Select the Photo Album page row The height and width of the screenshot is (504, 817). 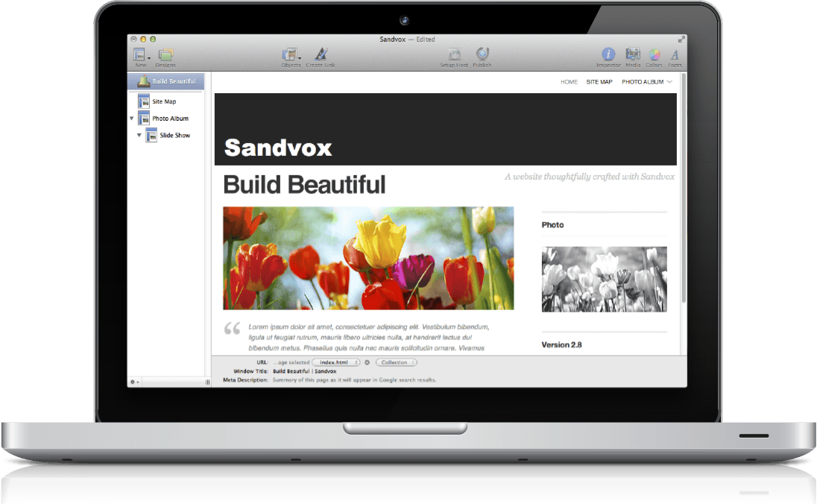(x=166, y=119)
